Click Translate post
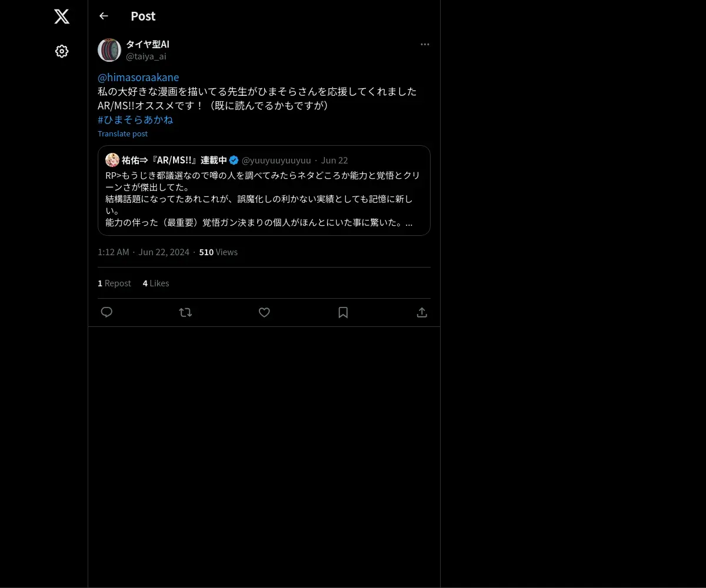The width and height of the screenshot is (706, 588). tap(122, 133)
